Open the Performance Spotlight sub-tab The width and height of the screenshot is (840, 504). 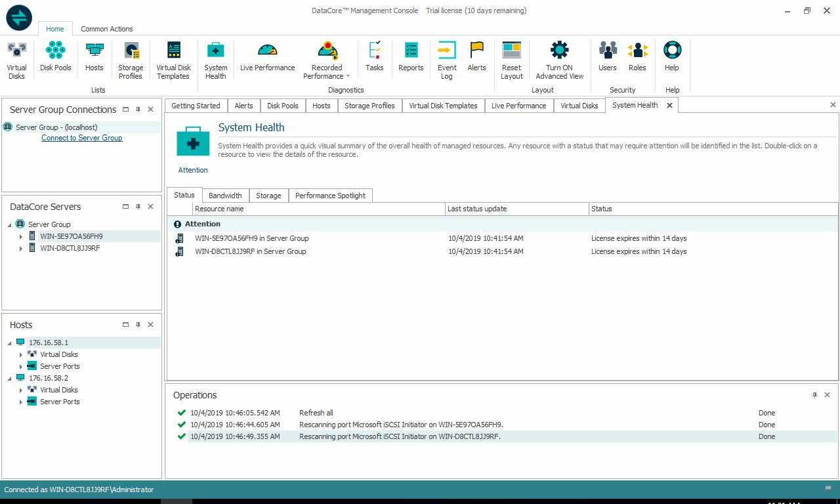[330, 196]
